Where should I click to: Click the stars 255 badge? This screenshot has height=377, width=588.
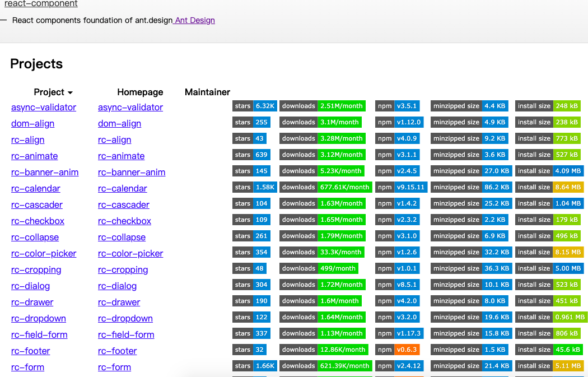(x=251, y=122)
